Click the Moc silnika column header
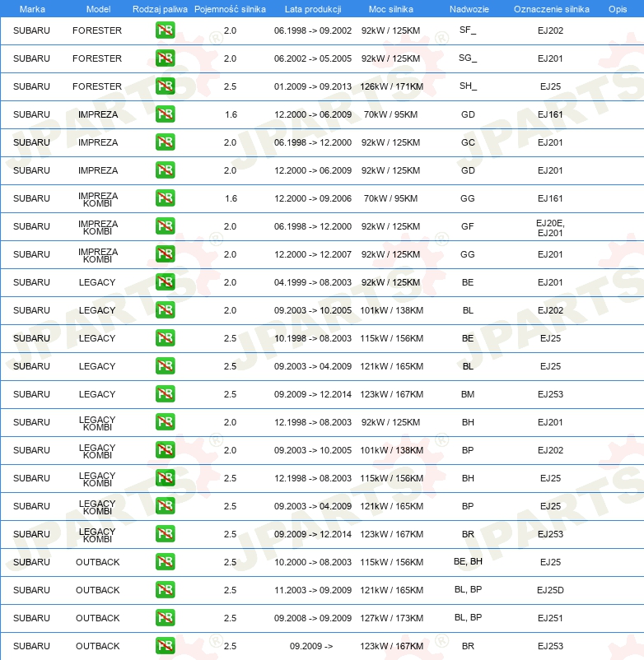This screenshot has height=660, width=644. [391, 9]
